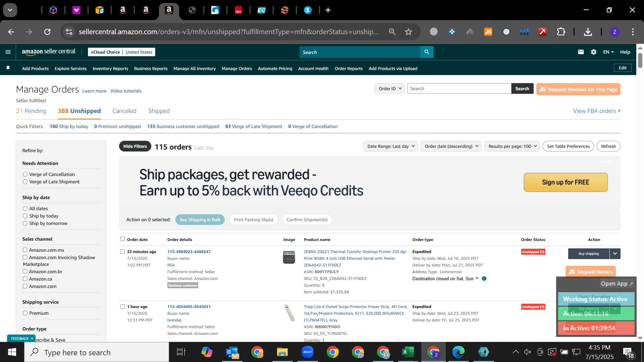Switch to the Canceled tab
Viewport: 644px width, 362px height.
point(124,111)
